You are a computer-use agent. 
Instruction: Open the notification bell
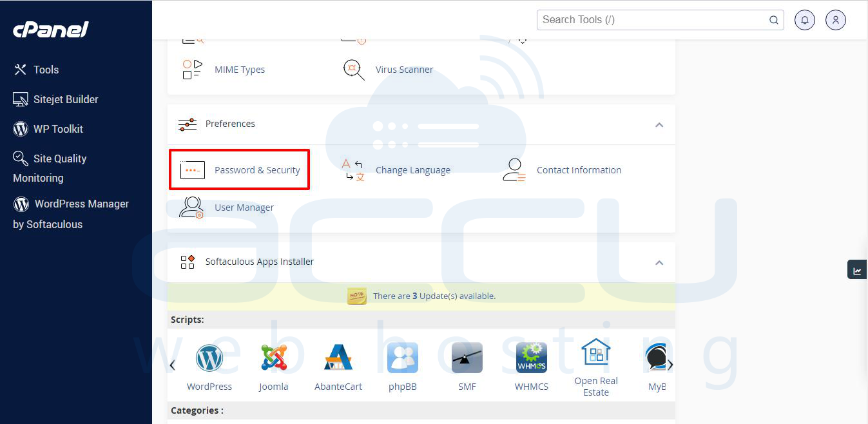804,19
